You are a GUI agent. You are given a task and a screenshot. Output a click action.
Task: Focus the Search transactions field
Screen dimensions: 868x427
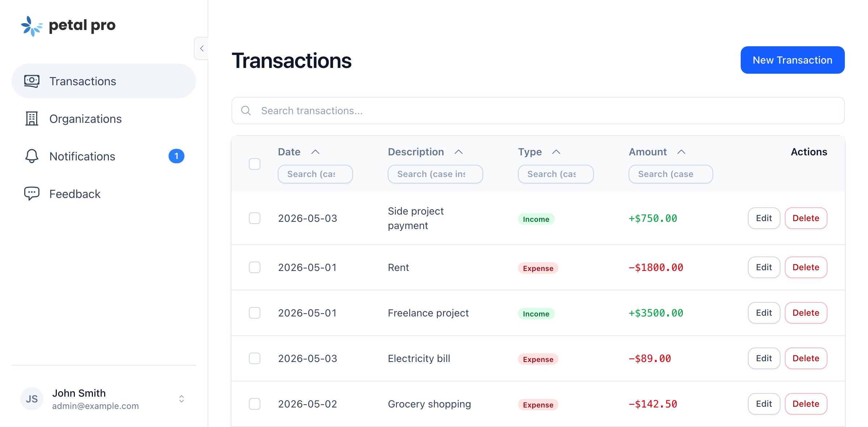pyautogui.click(x=538, y=111)
